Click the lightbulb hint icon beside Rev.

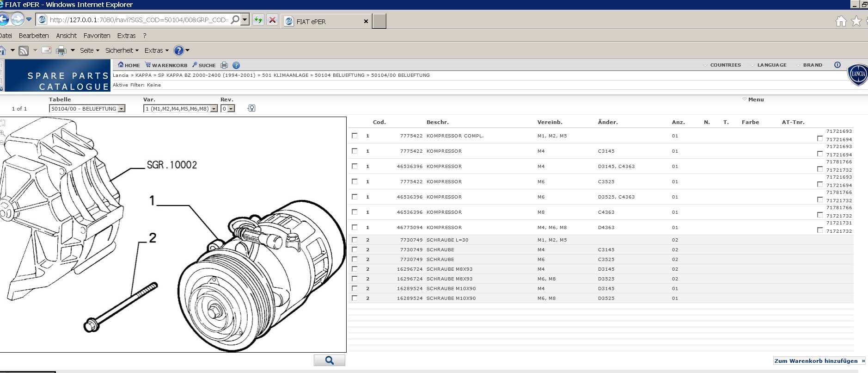[x=251, y=108]
